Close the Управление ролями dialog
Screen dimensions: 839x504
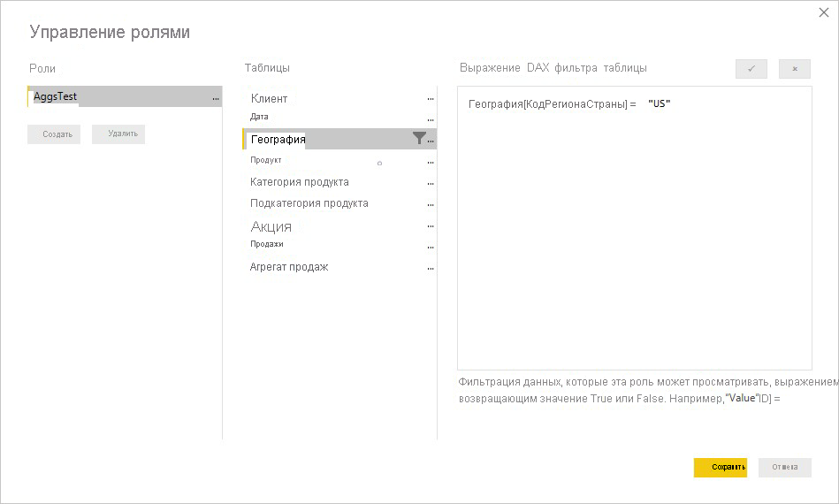pyautogui.click(x=824, y=13)
